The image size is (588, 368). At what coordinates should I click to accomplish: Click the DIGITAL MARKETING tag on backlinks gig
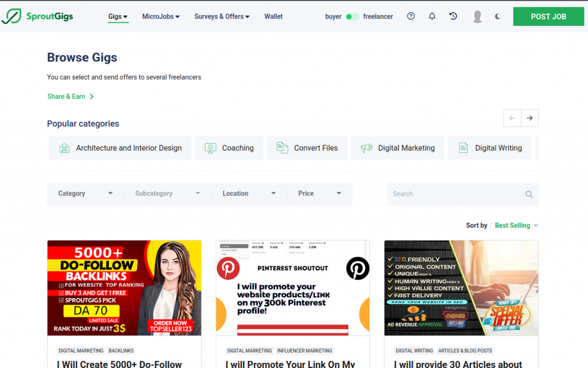pos(81,351)
